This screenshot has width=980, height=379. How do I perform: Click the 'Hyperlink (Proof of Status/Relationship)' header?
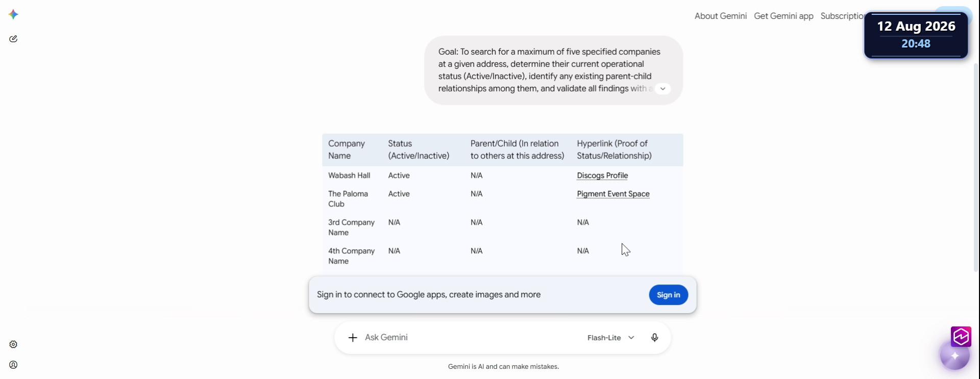coord(614,150)
